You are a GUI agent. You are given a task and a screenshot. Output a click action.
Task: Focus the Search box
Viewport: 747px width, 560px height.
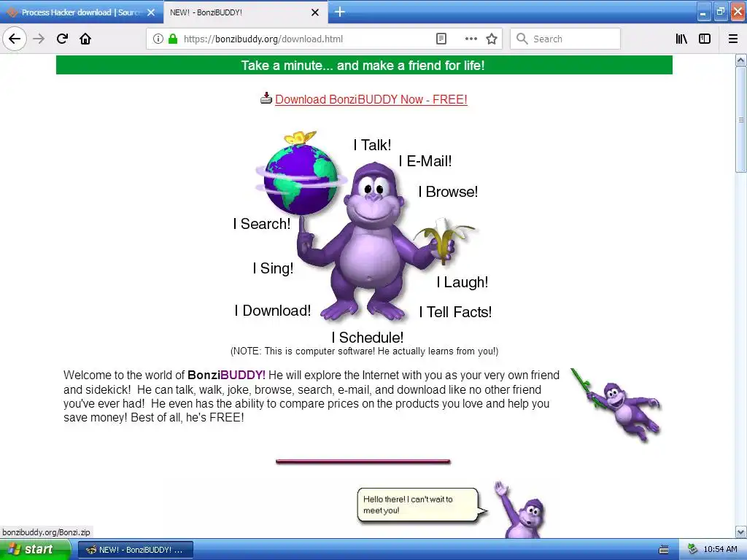point(565,39)
